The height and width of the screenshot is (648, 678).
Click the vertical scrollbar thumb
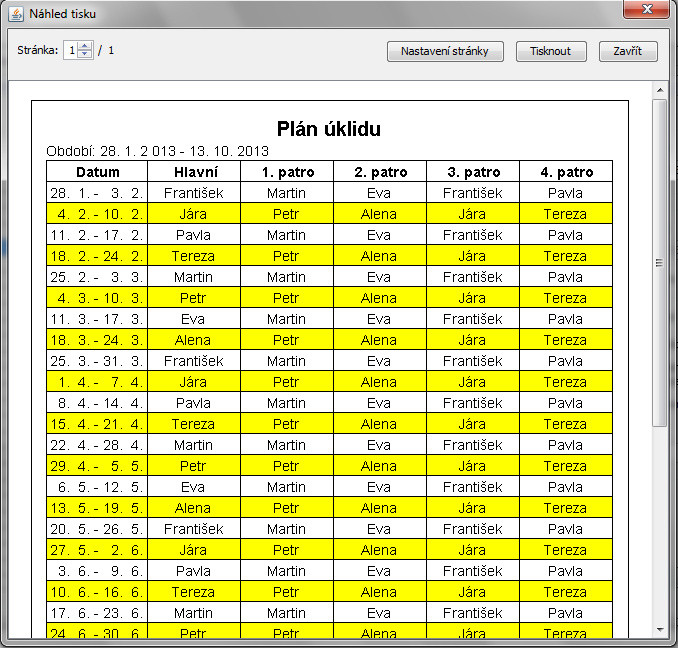[x=659, y=263]
